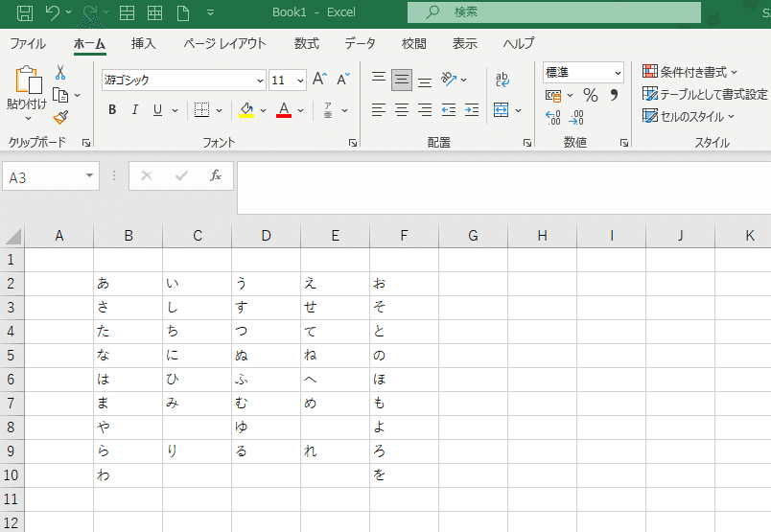
Task: Click the Copy icon
Action: (60, 95)
